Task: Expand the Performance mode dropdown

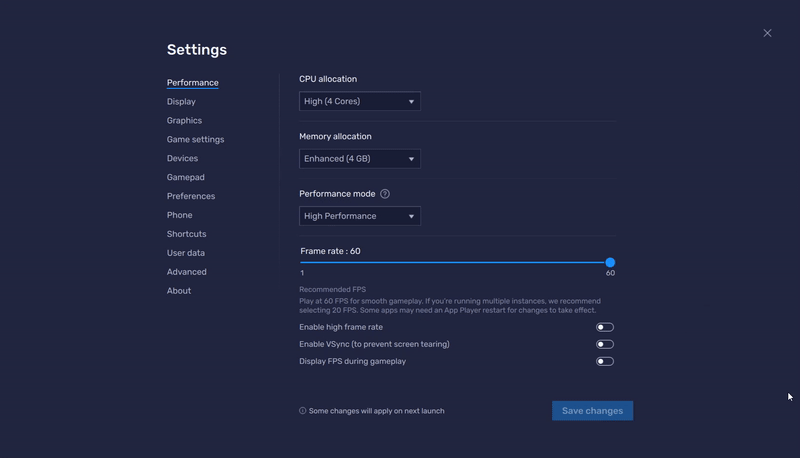Action: tap(360, 216)
